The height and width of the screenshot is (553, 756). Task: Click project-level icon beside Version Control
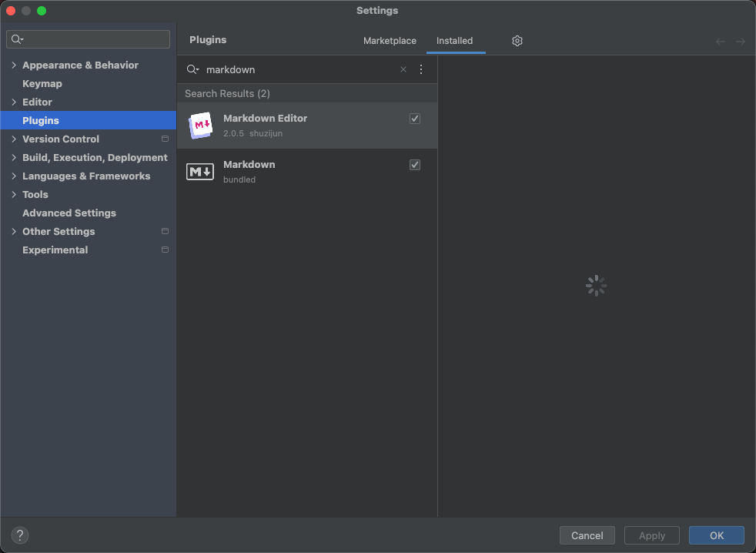click(165, 139)
